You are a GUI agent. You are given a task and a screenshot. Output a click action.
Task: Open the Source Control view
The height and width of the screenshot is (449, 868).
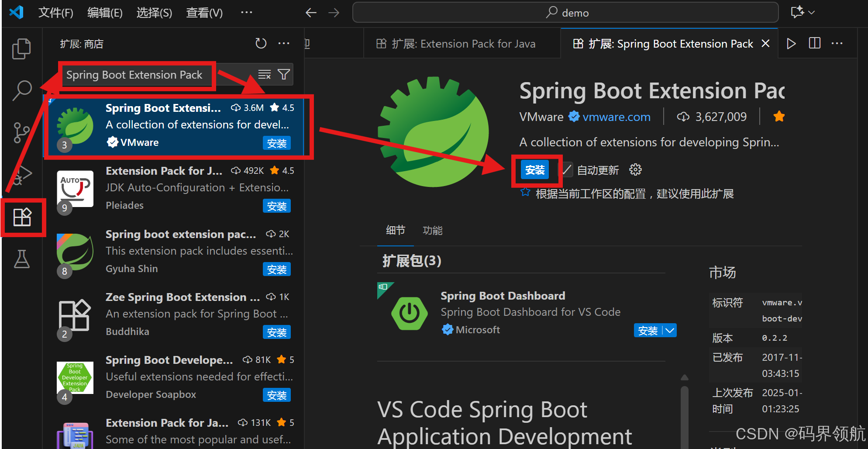coord(21,132)
